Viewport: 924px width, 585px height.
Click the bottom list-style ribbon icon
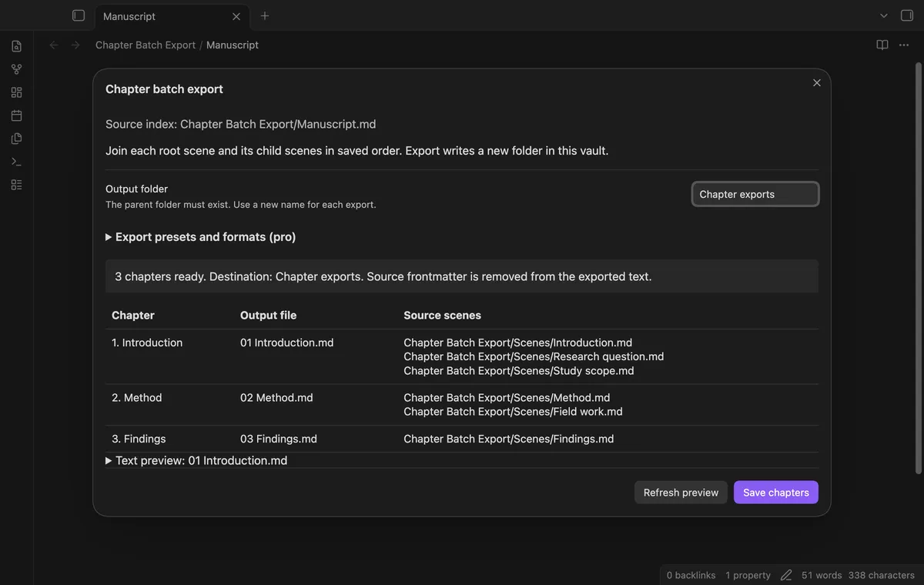pyautogui.click(x=16, y=185)
